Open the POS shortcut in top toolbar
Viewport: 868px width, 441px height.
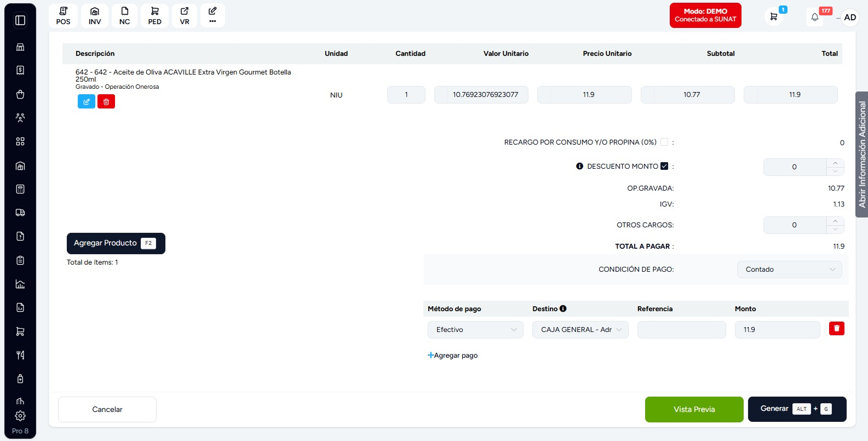tap(63, 16)
